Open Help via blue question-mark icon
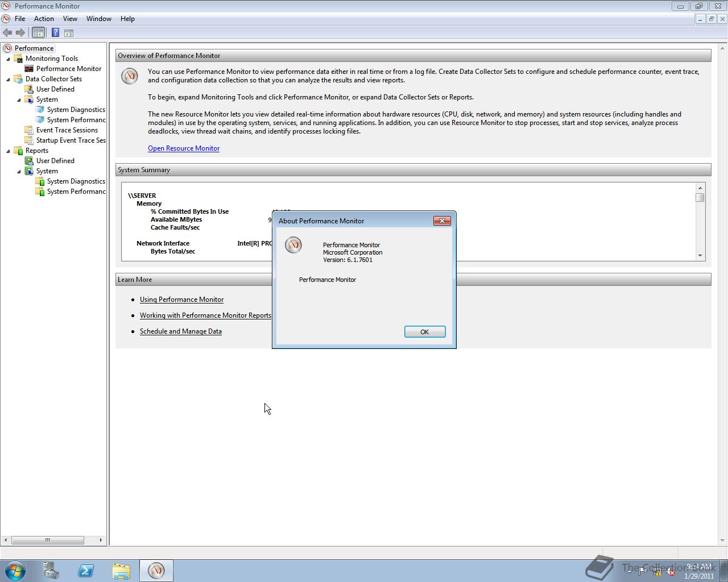 point(55,33)
